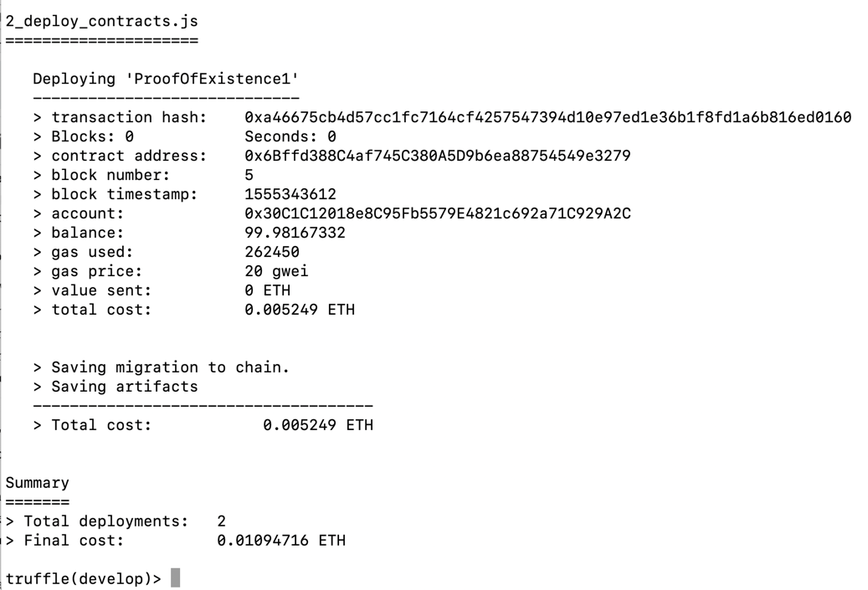868x590 pixels.
Task: Select the account address text
Action: (x=437, y=213)
